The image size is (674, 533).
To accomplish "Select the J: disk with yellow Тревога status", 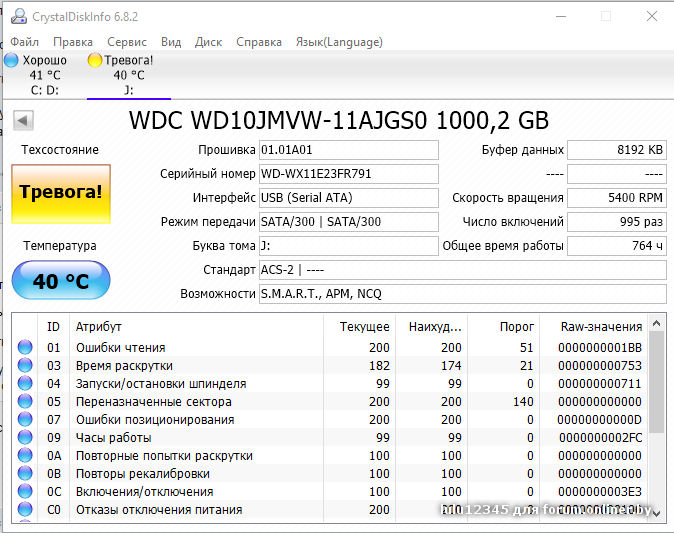I will tap(129, 75).
